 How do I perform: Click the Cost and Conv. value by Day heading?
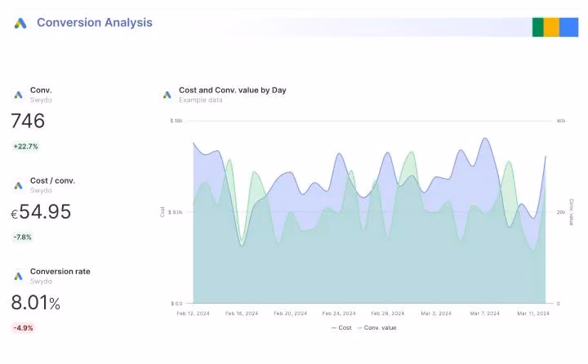(x=232, y=90)
